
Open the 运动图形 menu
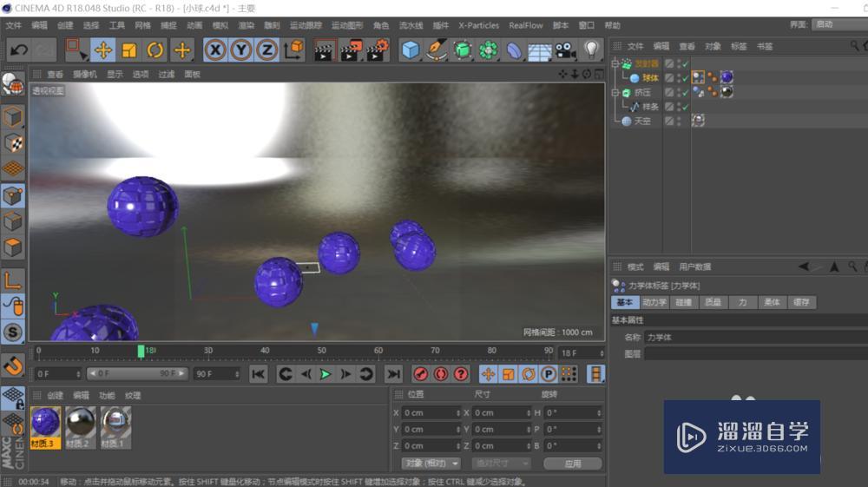coord(347,25)
